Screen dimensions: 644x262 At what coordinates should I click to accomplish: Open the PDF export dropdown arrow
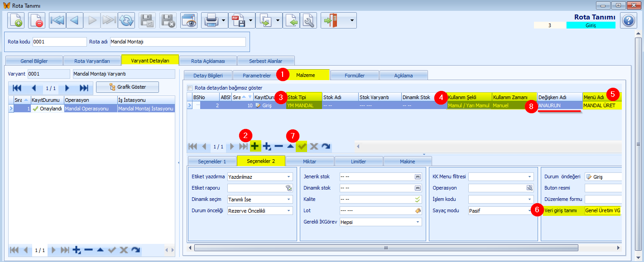tap(250, 20)
